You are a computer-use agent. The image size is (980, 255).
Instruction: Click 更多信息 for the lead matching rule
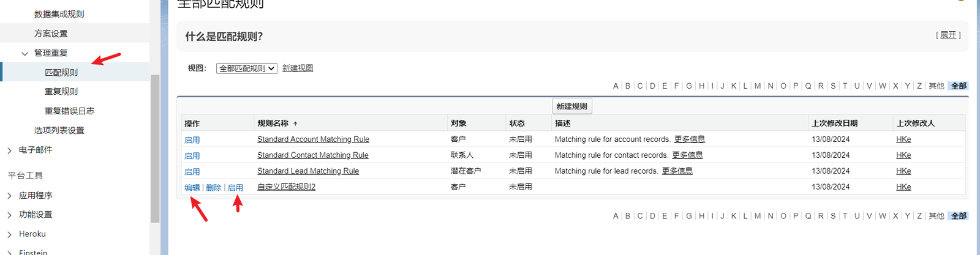(677, 171)
